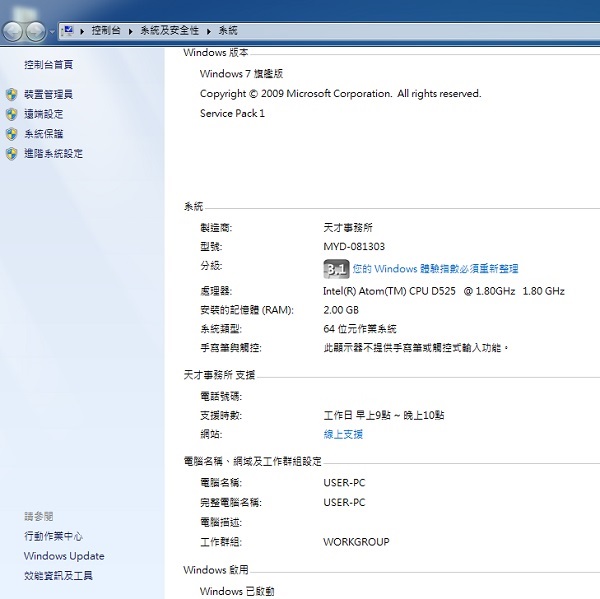
Task: Open 裝置管理員 link
Action: [49, 94]
